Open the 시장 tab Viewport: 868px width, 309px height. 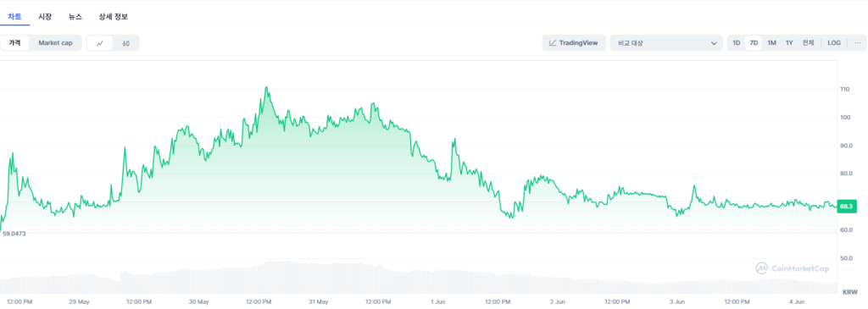click(x=45, y=17)
